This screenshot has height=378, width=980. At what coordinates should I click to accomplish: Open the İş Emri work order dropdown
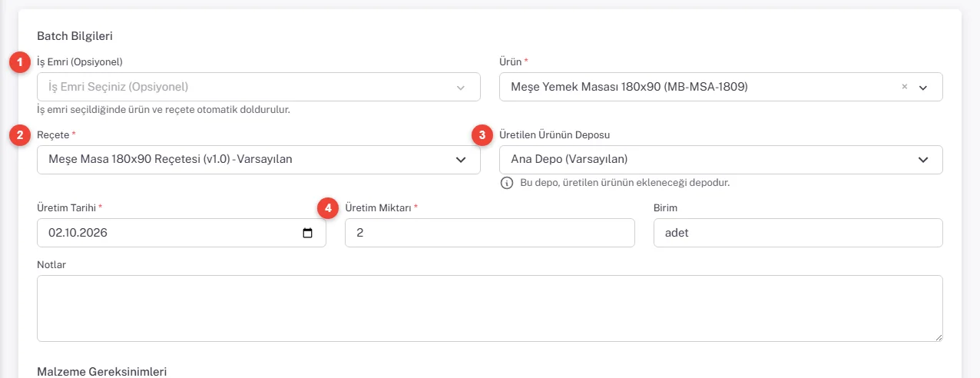pyautogui.click(x=259, y=87)
